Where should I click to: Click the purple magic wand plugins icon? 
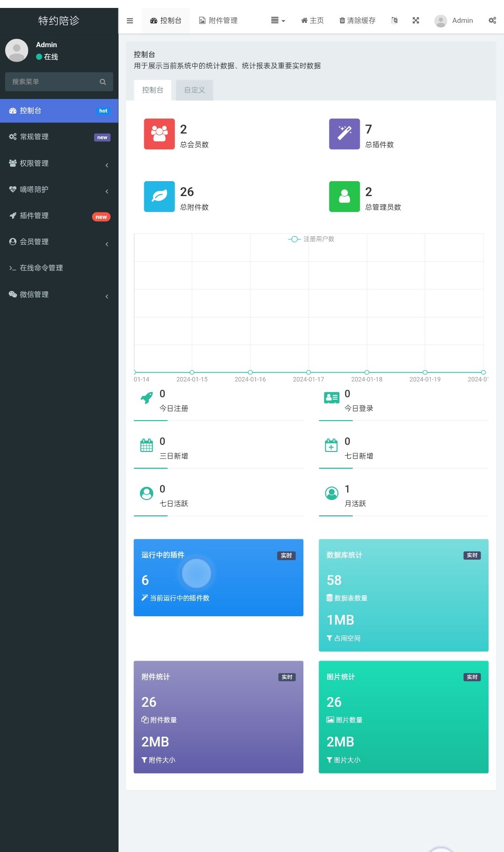point(344,134)
